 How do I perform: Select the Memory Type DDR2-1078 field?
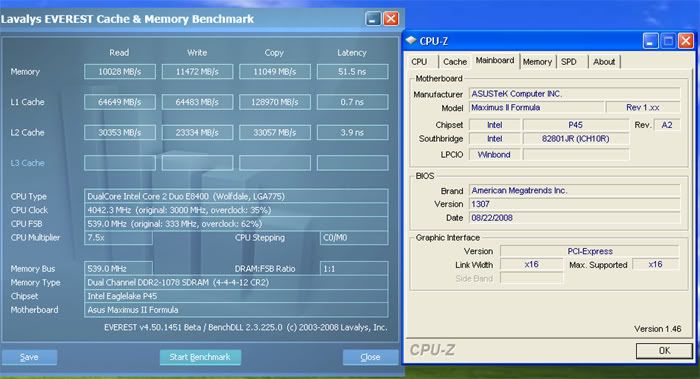click(x=236, y=282)
